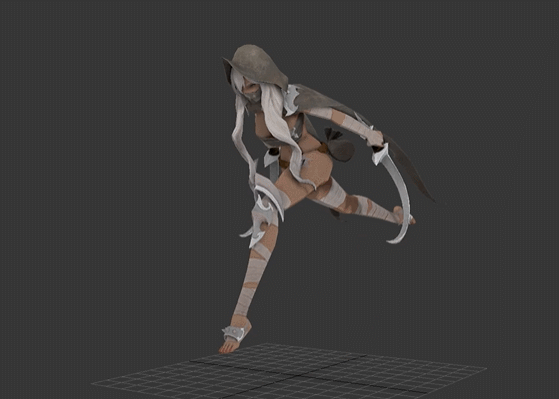This screenshot has width=559, height=399.
Task: Select the raised back foot
Action: point(404,215)
